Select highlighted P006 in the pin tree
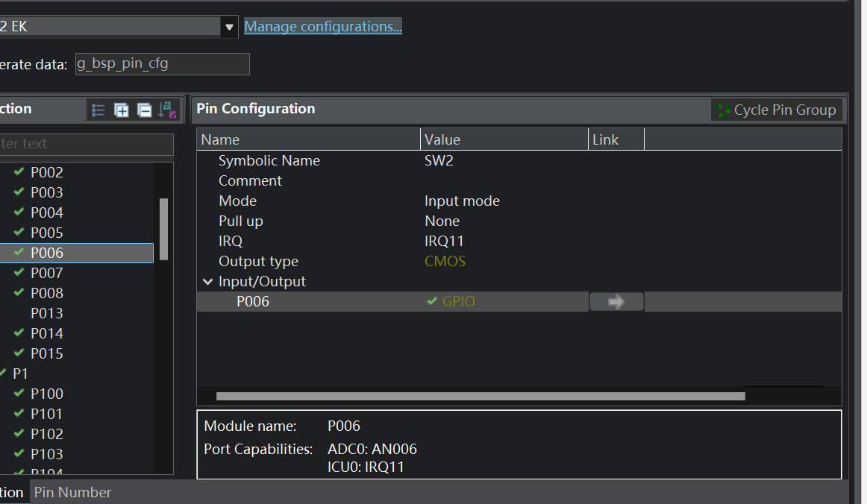The image size is (867, 504). (76, 253)
